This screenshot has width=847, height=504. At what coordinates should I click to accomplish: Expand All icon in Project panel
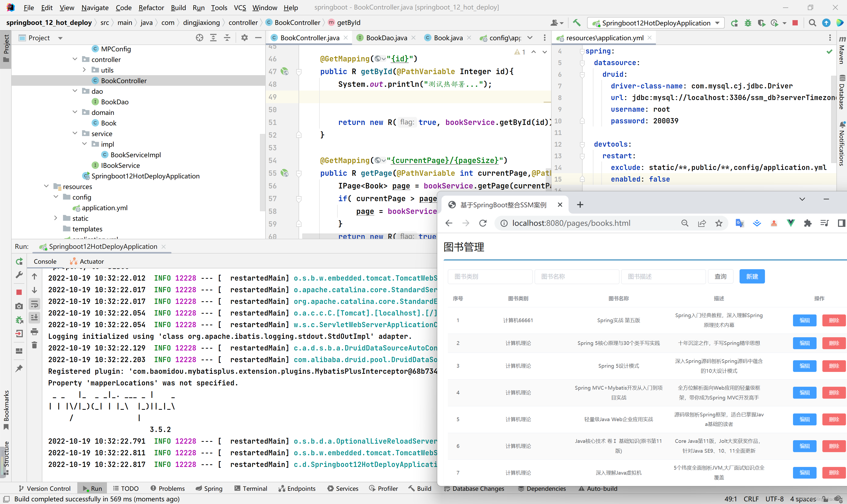click(213, 38)
